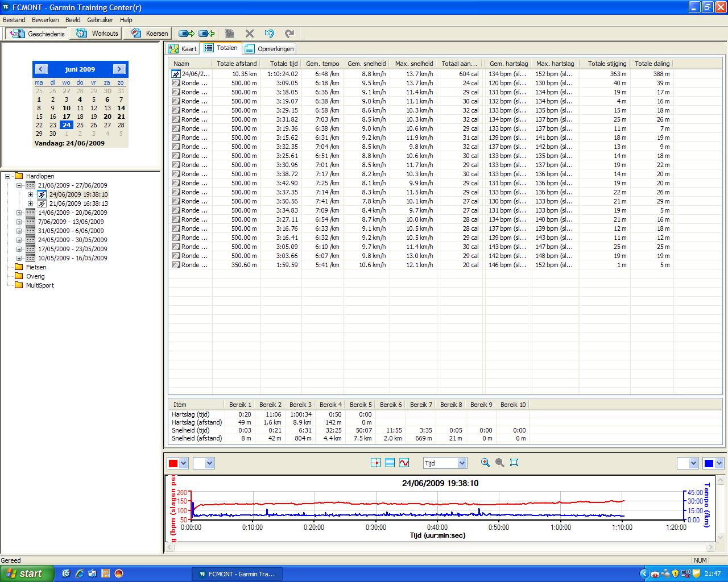Expand the 31/05/2009 - 6/06/2009 week
The image size is (728, 582).
point(19,231)
